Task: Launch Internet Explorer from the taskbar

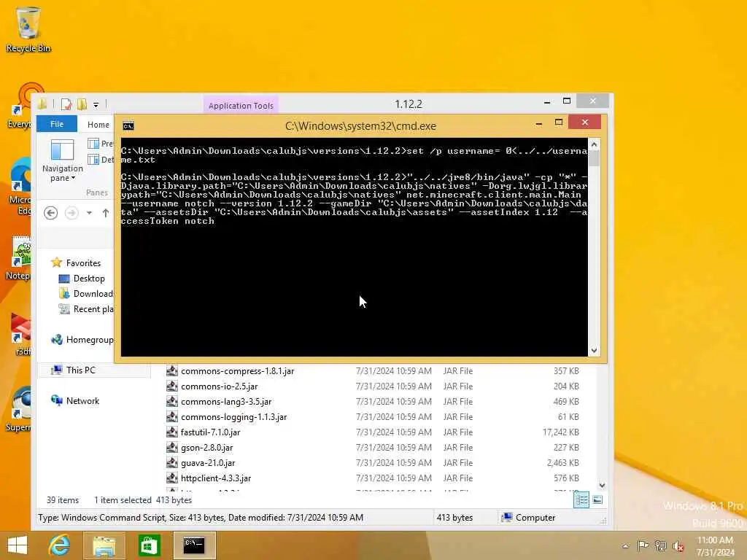Action: click(59, 545)
